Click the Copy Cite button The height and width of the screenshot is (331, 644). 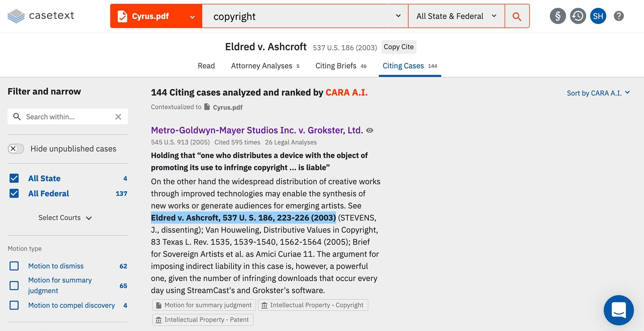coord(399,47)
